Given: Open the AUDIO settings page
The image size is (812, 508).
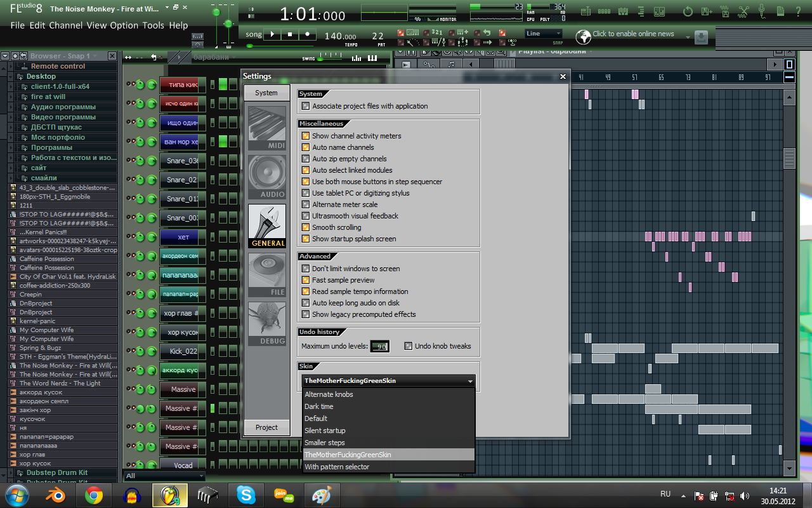Looking at the screenshot, I should click(267, 177).
